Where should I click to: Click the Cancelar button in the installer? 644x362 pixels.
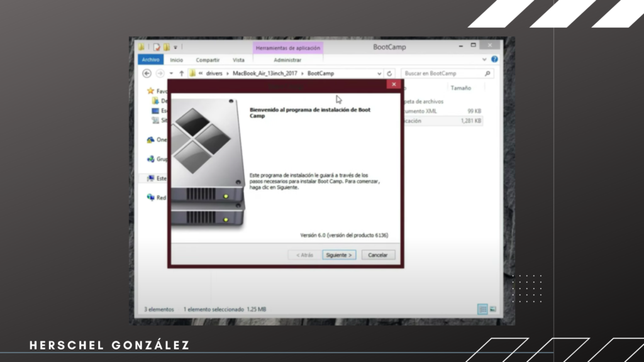coord(378,255)
